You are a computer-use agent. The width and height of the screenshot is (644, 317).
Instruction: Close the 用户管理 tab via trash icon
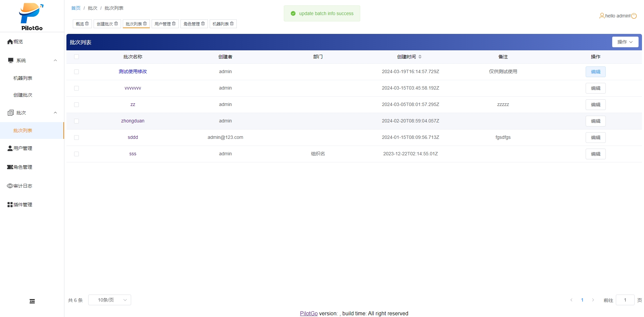tap(174, 24)
